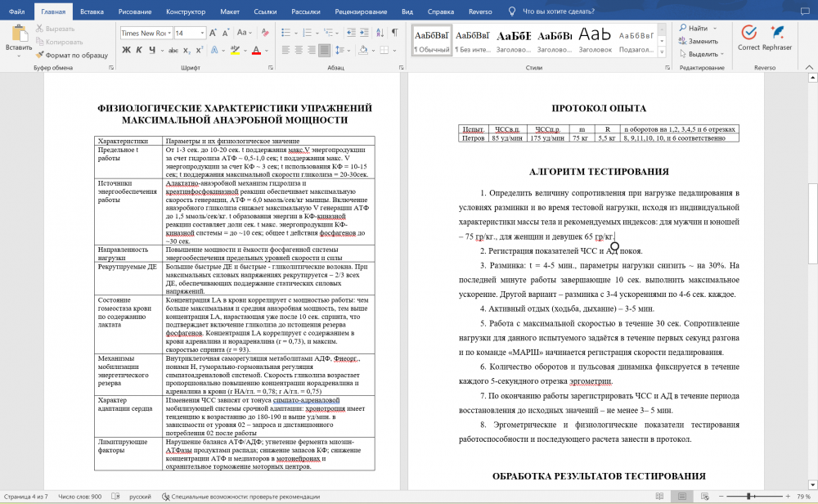Switch to the Вставка tab
The height and width of the screenshot is (504, 818).
tap(92, 11)
